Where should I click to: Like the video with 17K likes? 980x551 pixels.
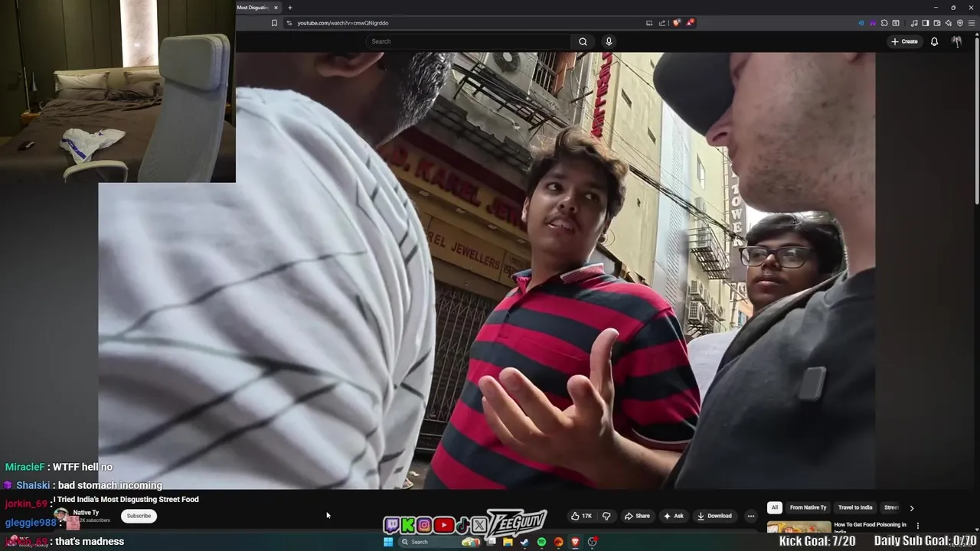[581, 516]
